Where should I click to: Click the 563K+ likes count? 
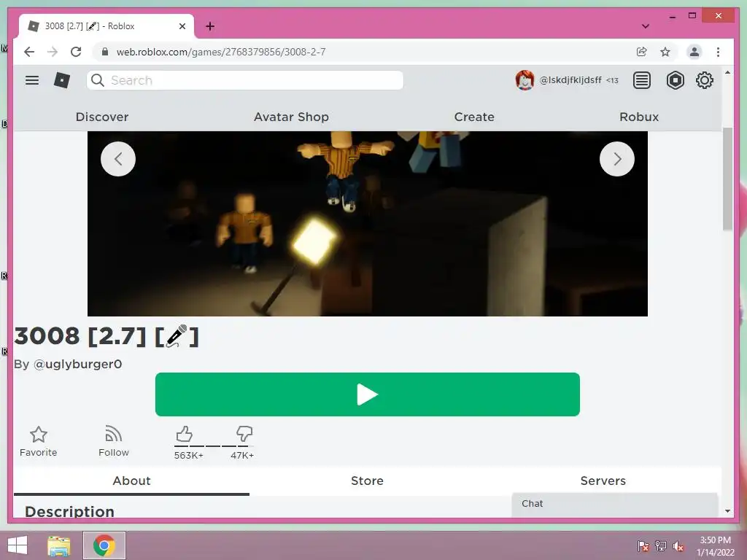[189, 455]
